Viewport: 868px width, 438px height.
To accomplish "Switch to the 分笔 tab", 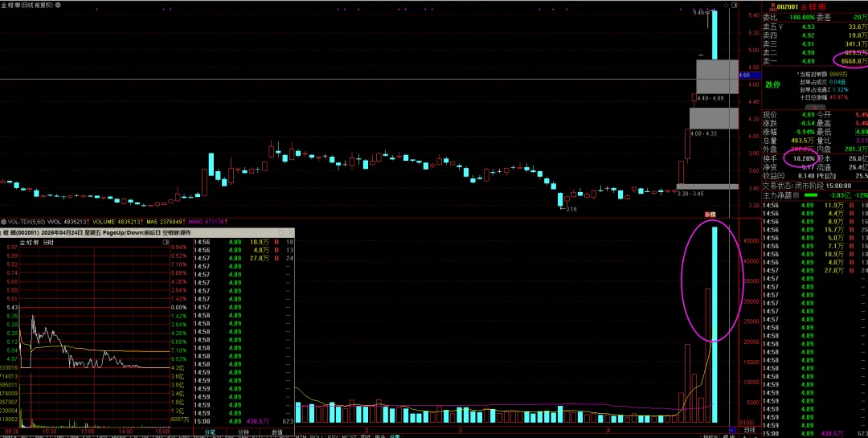I will [x=210, y=432].
